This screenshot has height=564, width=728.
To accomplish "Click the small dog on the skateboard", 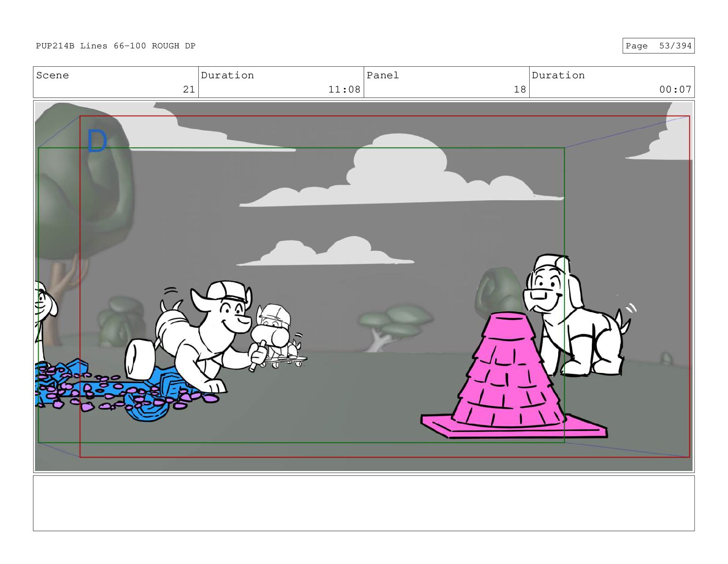I will coord(278,335).
